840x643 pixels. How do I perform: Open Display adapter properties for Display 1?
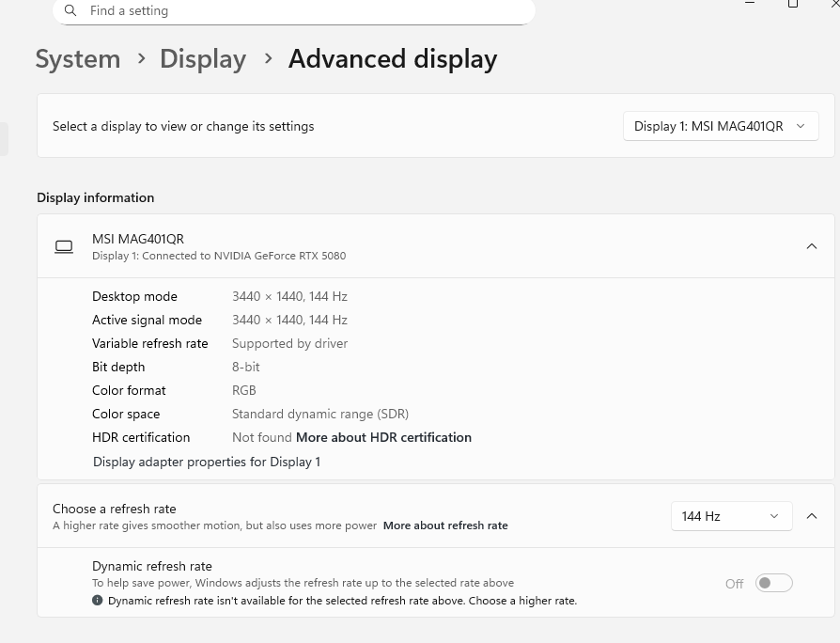(x=207, y=462)
